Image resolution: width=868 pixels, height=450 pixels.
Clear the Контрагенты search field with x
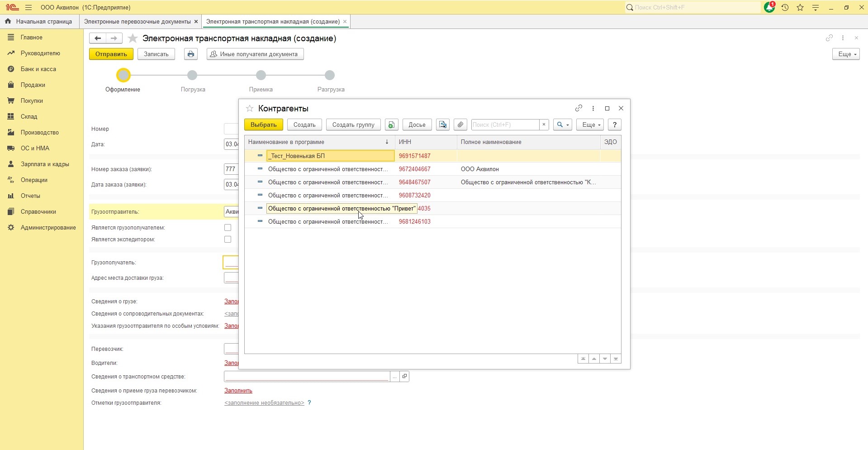pos(544,124)
